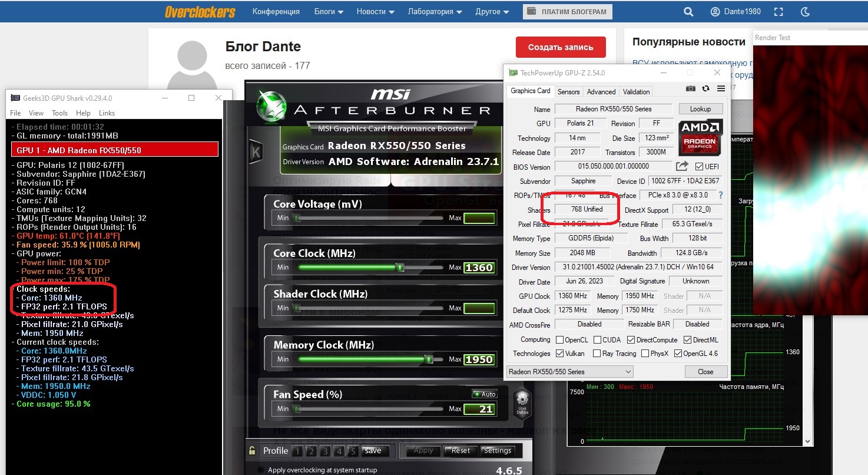Click the GPU-Z refresh icon
Image resolution: width=868 pixels, height=475 pixels.
point(705,89)
